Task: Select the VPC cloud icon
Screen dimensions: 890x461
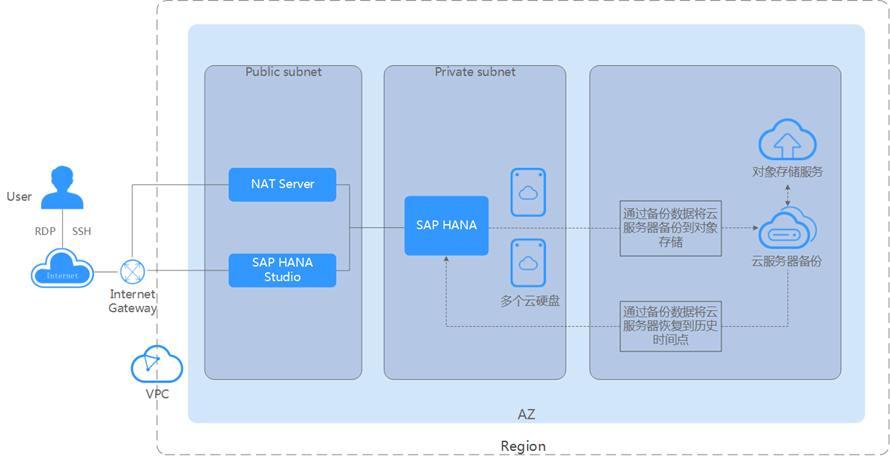Action: click(x=157, y=364)
